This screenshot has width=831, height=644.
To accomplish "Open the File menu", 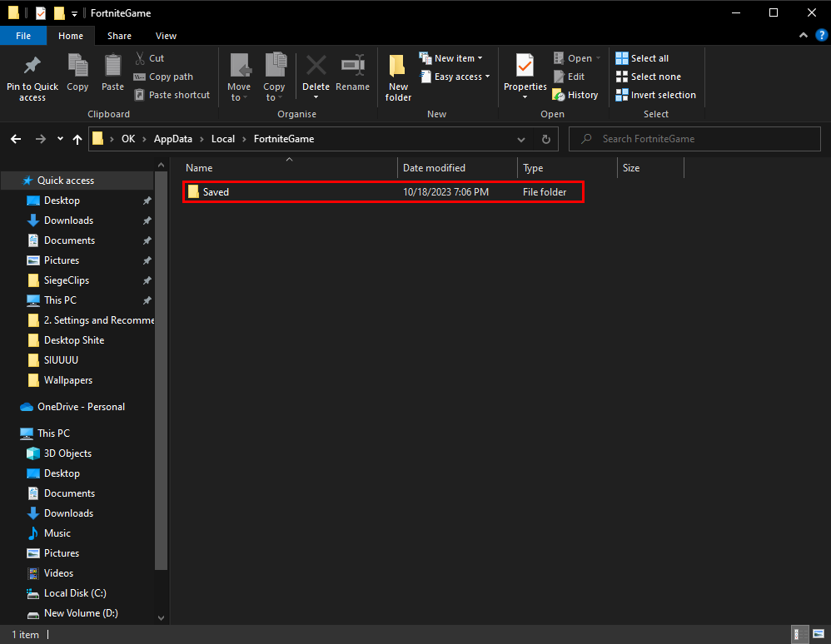I will pos(23,36).
